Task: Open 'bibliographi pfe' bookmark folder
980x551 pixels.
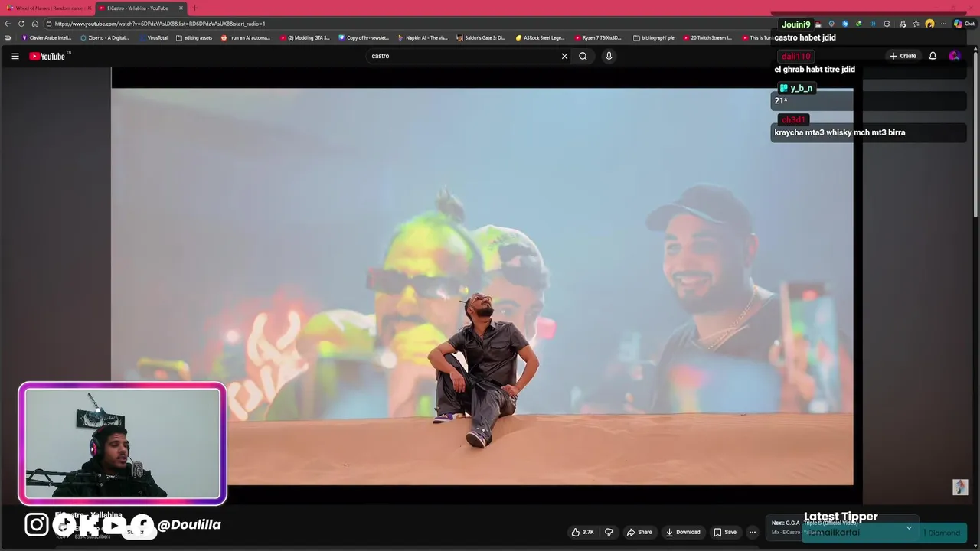Action: 654,37
